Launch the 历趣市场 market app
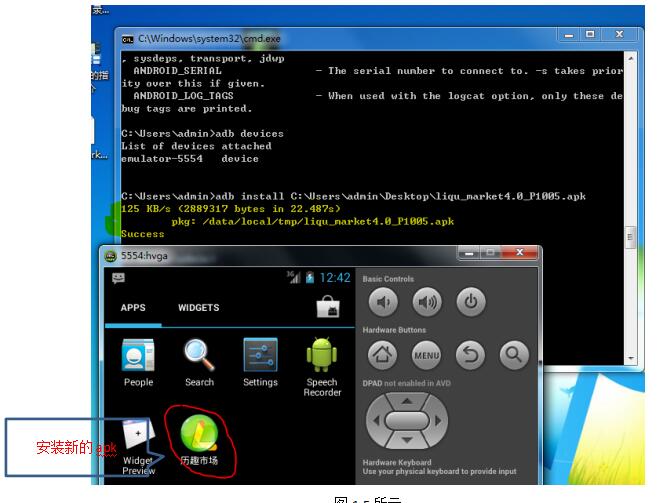The width and height of the screenshot is (663, 503). (199, 440)
